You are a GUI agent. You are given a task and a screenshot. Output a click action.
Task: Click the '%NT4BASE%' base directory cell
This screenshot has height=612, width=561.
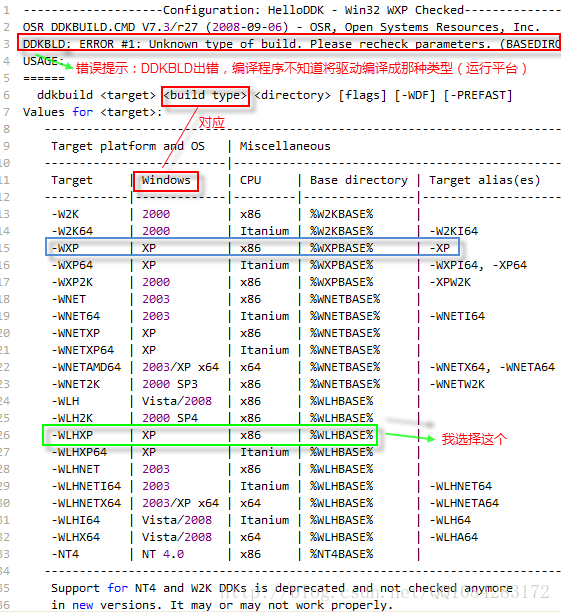342,554
